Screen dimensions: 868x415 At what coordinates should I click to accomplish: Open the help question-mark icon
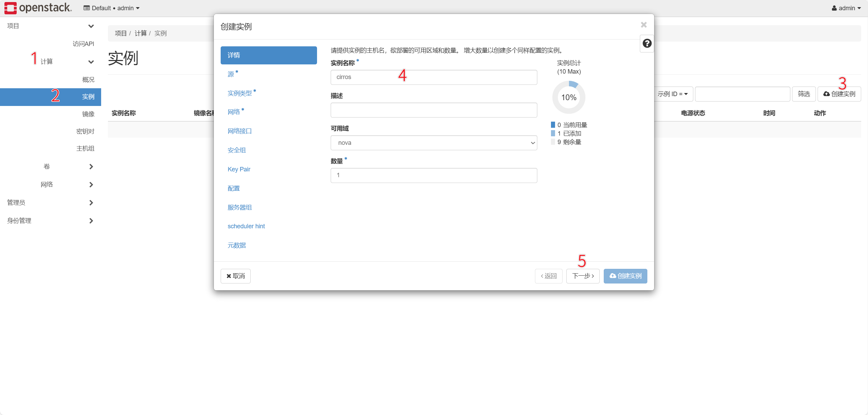click(x=647, y=44)
